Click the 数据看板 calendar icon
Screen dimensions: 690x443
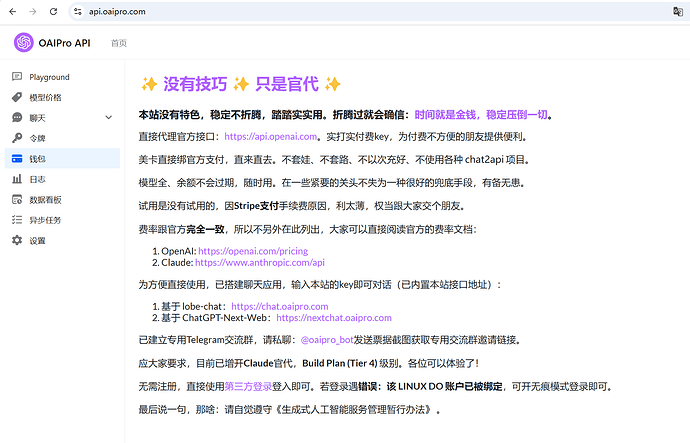17,200
